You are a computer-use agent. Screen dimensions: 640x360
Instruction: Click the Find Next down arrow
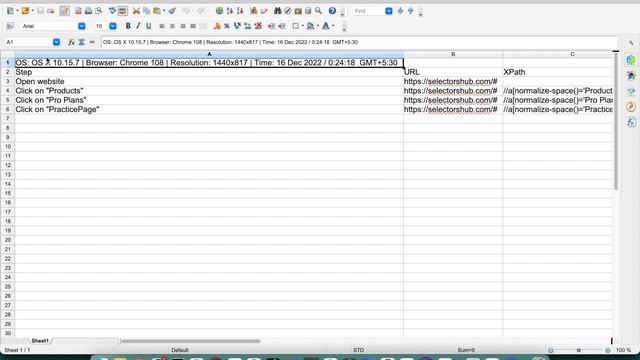(400, 11)
